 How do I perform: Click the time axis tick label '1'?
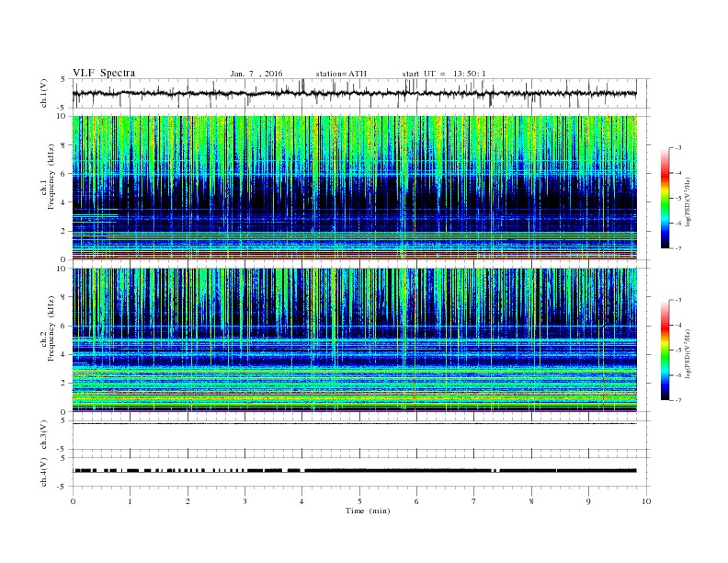pos(131,501)
